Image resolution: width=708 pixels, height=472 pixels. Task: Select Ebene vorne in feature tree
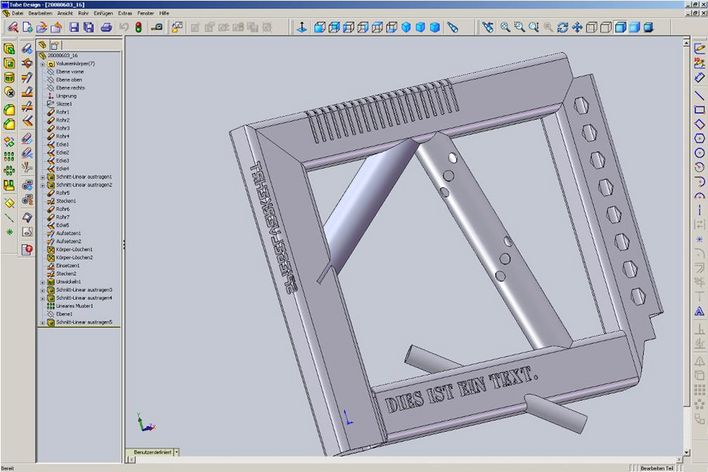(70, 71)
